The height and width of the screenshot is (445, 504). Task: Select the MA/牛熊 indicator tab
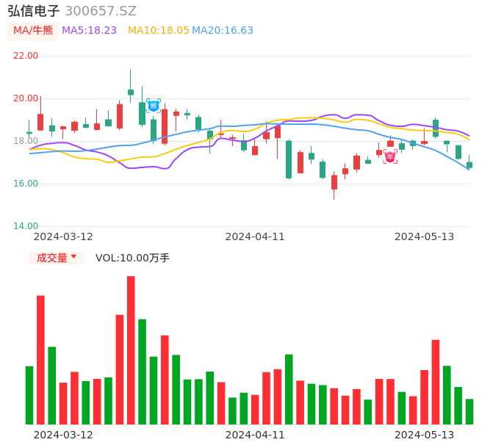pyautogui.click(x=33, y=31)
